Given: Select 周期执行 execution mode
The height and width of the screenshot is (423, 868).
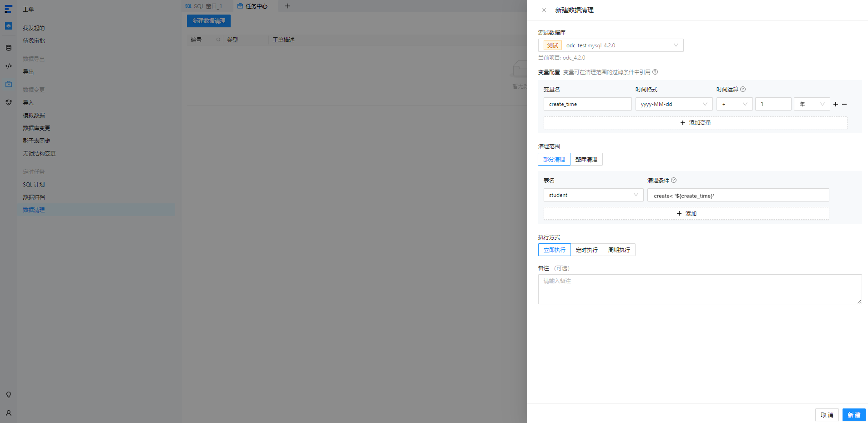Looking at the screenshot, I should click(619, 250).
